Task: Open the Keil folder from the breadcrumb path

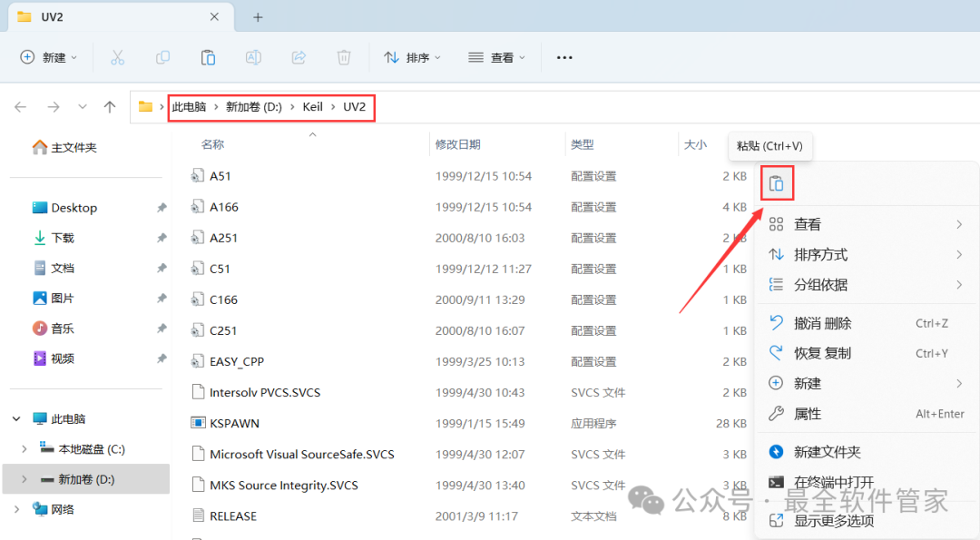Action: pos(312,106)
